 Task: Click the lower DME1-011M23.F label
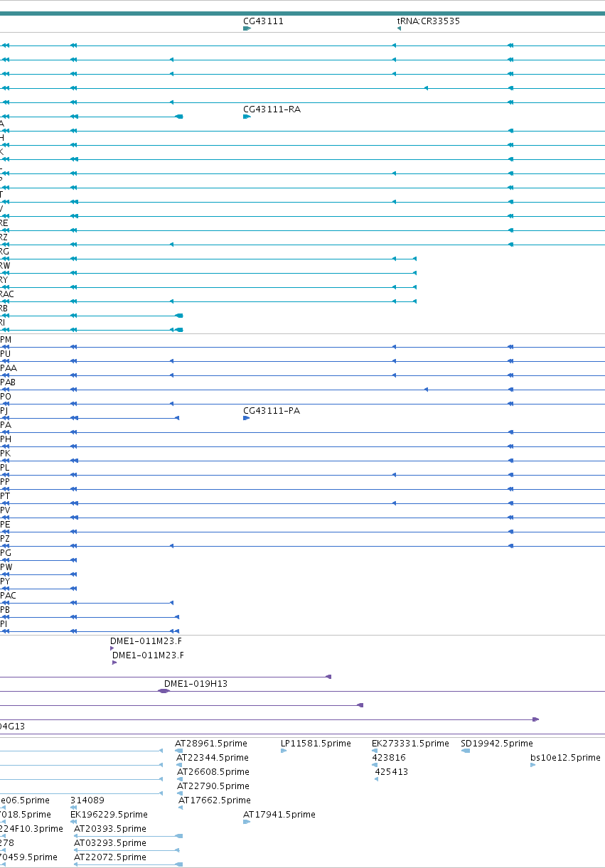[148, 655]
